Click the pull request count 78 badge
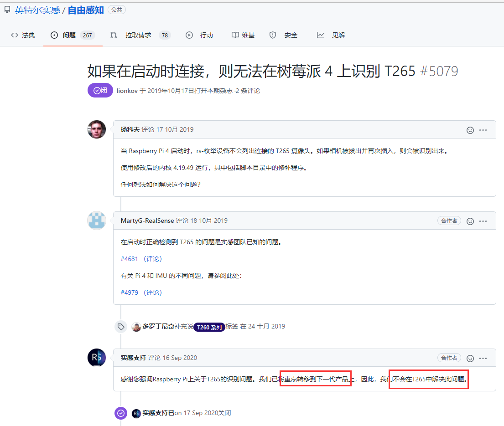This screenshot has width=504, height=426. tap(165, 36)
